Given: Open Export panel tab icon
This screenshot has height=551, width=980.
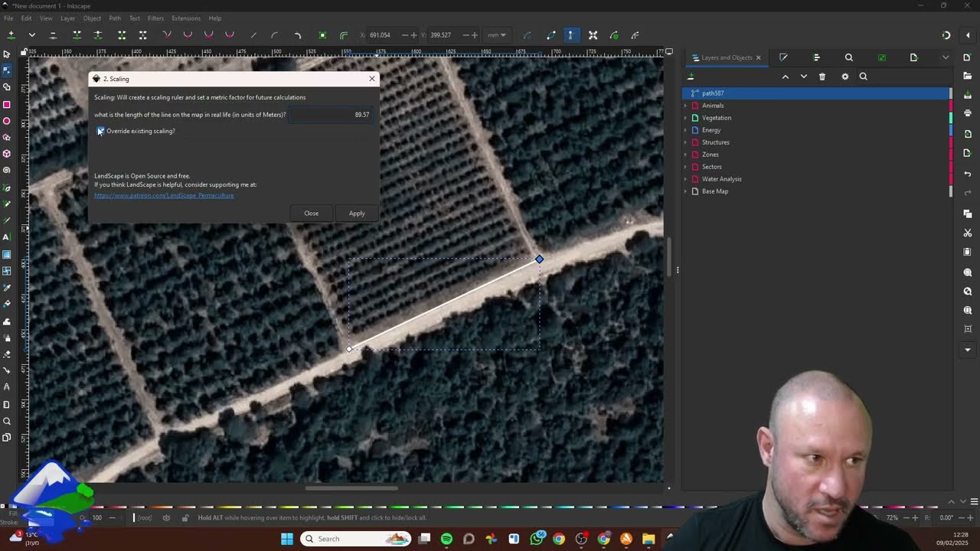Looking at the screenshot, I should (x=913, y=57).
